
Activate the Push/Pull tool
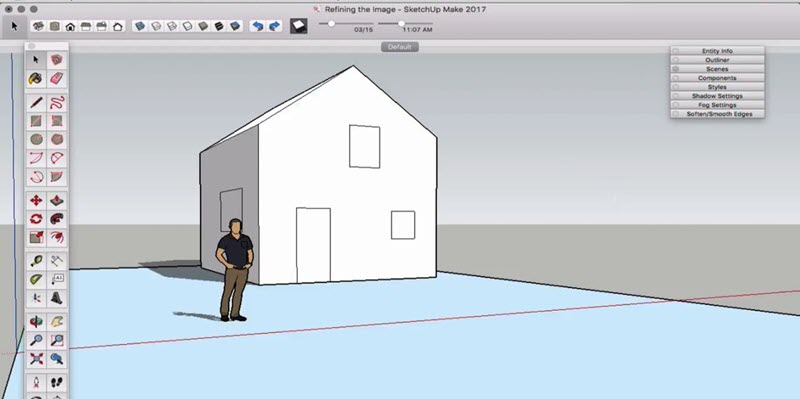pos(57,200)
